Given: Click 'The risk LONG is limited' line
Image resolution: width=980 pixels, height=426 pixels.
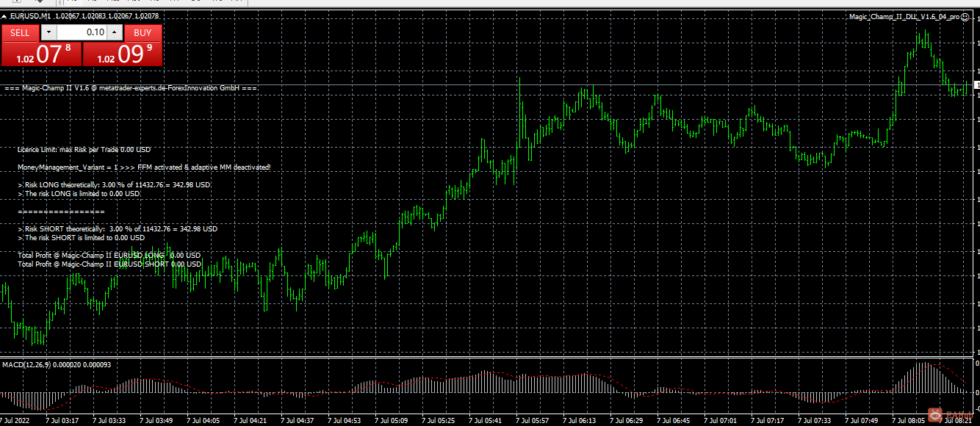Looking at the screenshot, I should point(79,194).
